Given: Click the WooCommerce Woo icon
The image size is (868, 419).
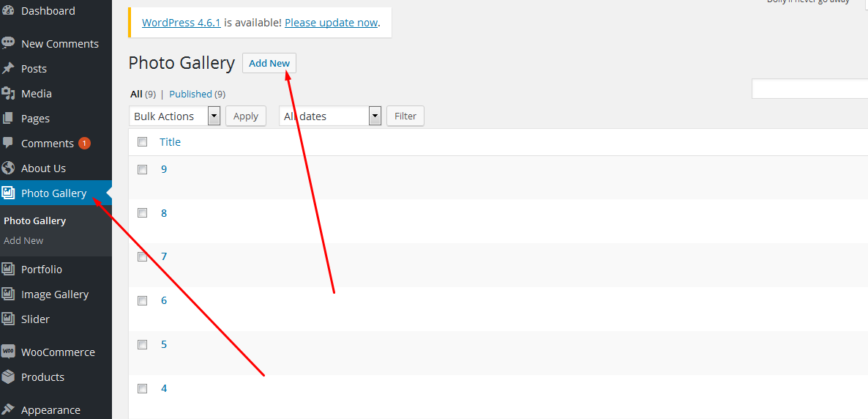Looking at the screenshot, I should tap(8, 352).
